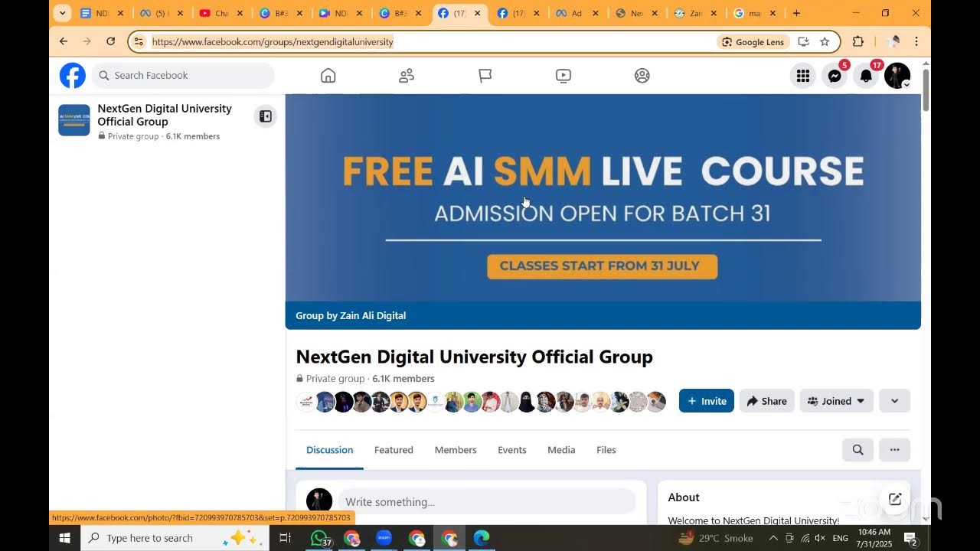Switch to Google browser tab
The width and height of the screenshot is (980, 551).
tap(754, 13)
